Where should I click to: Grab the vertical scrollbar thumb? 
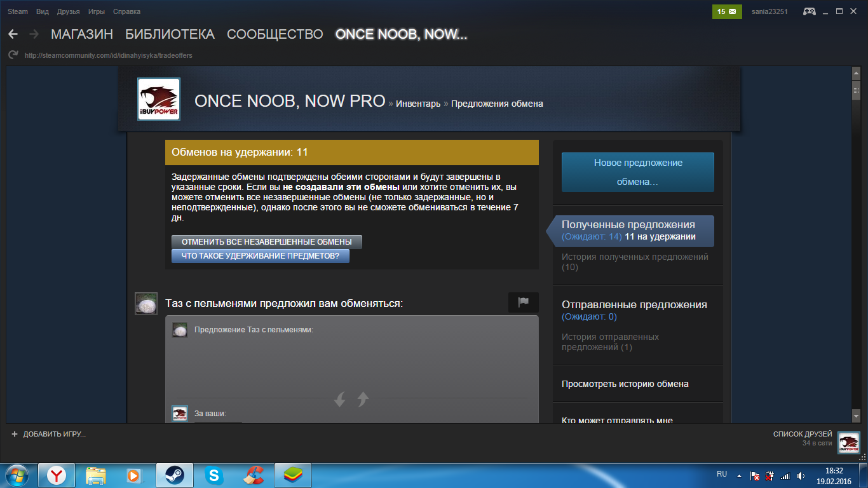pyautogui.click(x=856, y=90)
